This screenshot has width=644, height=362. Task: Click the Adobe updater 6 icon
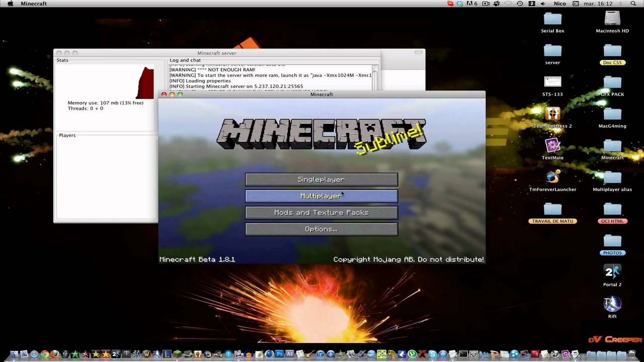coord(472,4)
